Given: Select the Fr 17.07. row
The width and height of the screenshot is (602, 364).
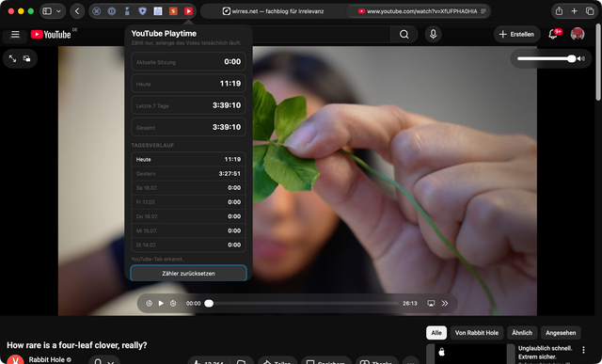Looking at the screenshot, I should click(x=188, y=202).
